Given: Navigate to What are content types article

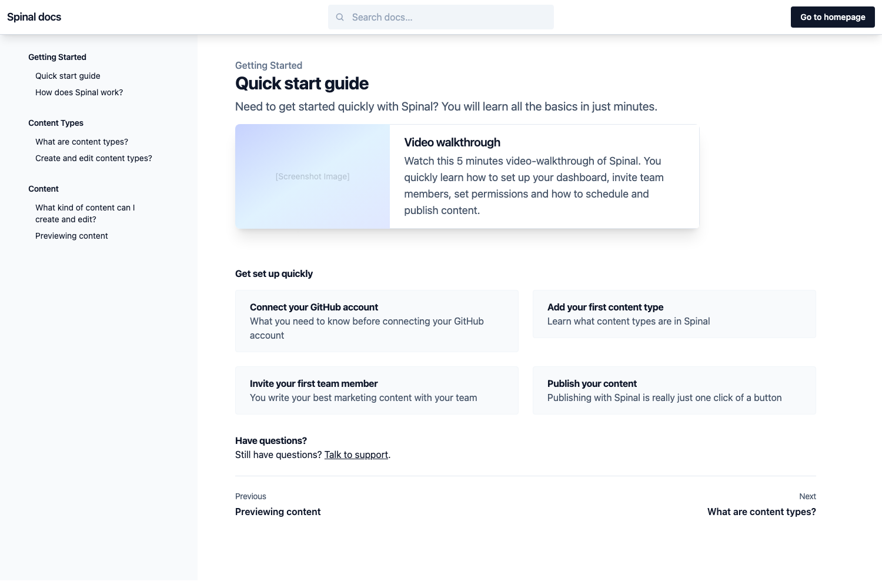Looking at the screenshot, I should (x=82, y=142).
